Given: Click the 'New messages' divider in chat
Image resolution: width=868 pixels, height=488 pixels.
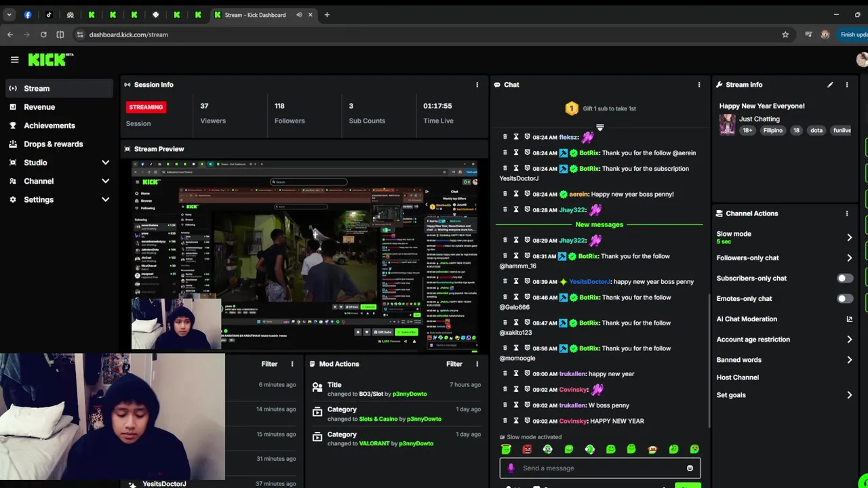Looking at the screenshot, I should coord(599,224).
